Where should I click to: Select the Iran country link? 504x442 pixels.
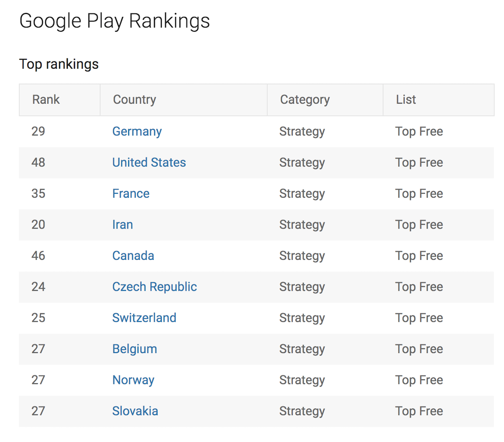122,225
